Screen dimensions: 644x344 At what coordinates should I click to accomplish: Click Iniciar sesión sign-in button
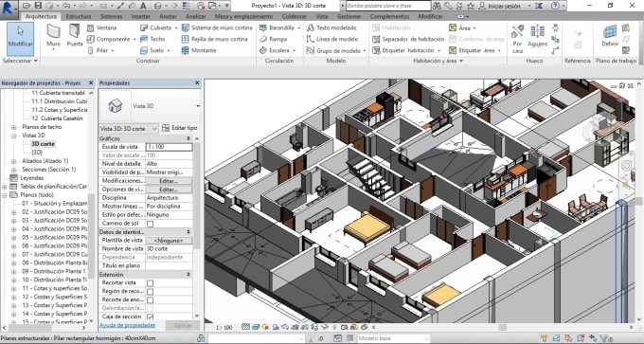pos(500,6)
